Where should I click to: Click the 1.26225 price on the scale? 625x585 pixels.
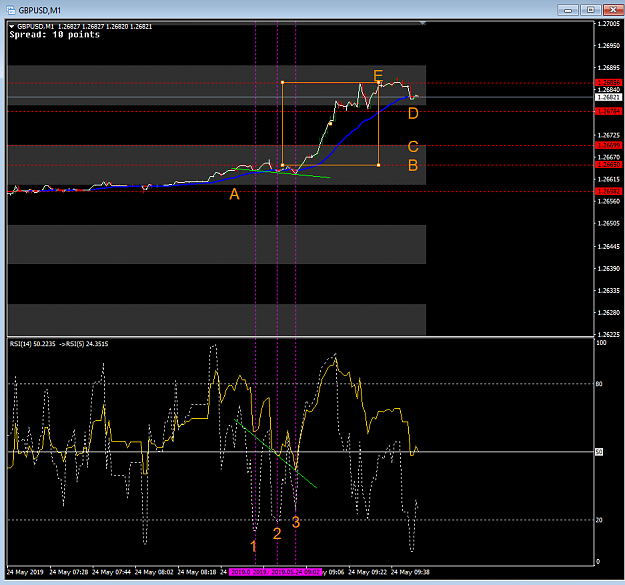(609, 334)
